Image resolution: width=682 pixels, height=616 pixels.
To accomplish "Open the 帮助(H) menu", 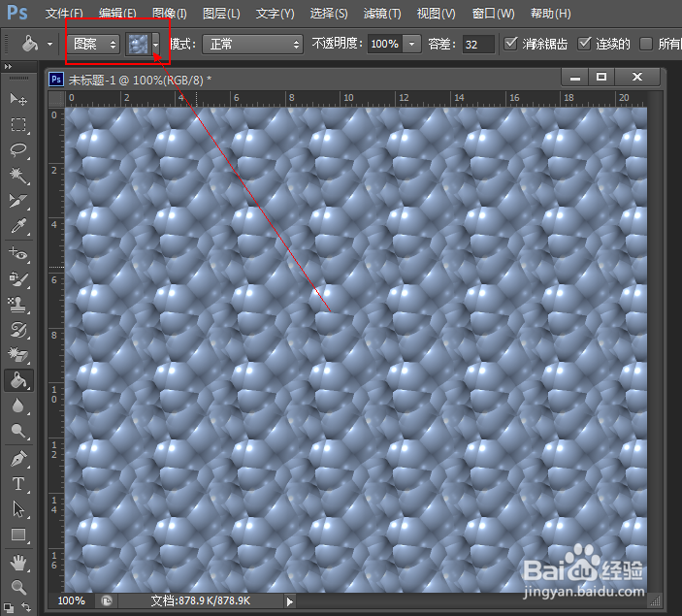I will (551, 14).
